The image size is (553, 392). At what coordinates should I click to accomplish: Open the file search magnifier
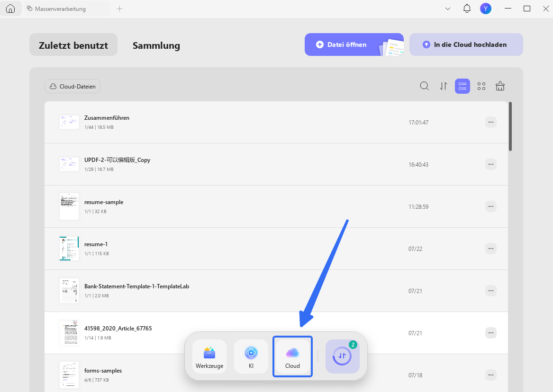click(425, 86)
